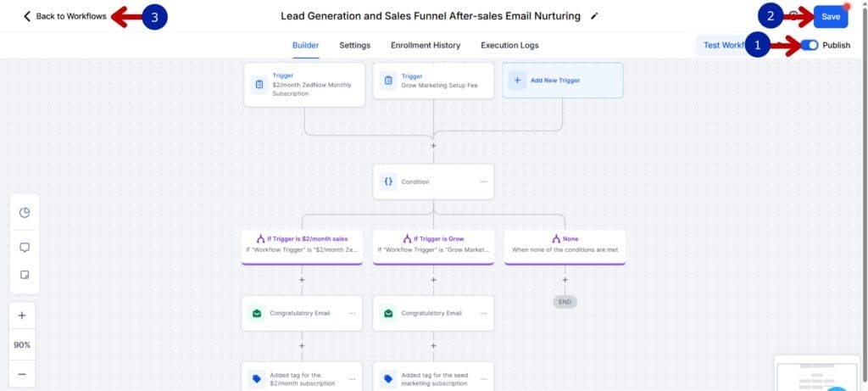Screen dimensions: 868x391
Task: Open the Condition node options menu
Action: (x=483, y=182)
